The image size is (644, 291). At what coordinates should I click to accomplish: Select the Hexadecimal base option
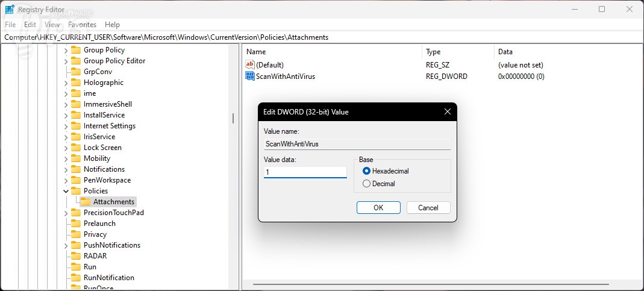pyautogui.click(x=367, y=171)
